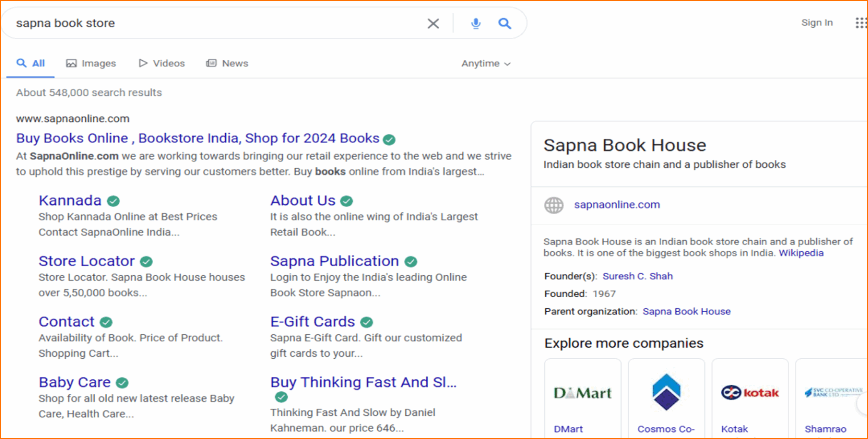Click the globe icon beside sapnaonline.com

coord(554,205)
